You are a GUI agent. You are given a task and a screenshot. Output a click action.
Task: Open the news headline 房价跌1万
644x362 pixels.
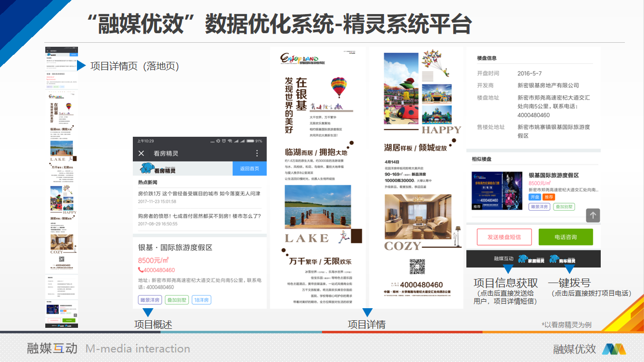coord(199,193)
